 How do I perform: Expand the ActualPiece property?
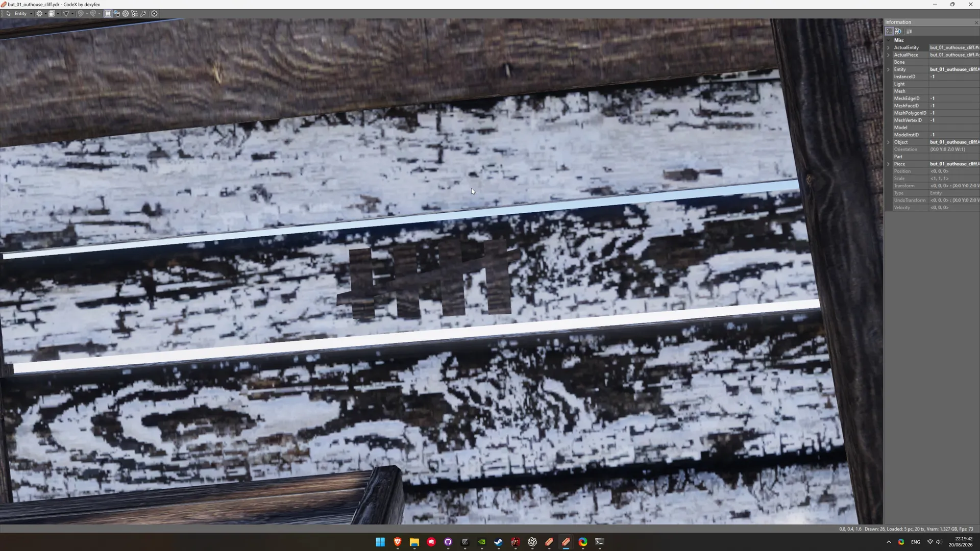(x=888, y=55)
